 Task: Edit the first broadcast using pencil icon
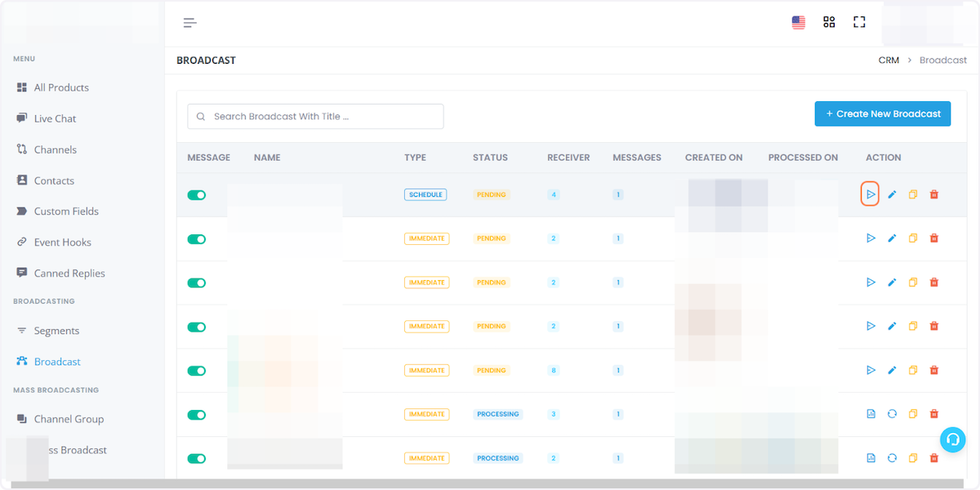tap(892, 194)
